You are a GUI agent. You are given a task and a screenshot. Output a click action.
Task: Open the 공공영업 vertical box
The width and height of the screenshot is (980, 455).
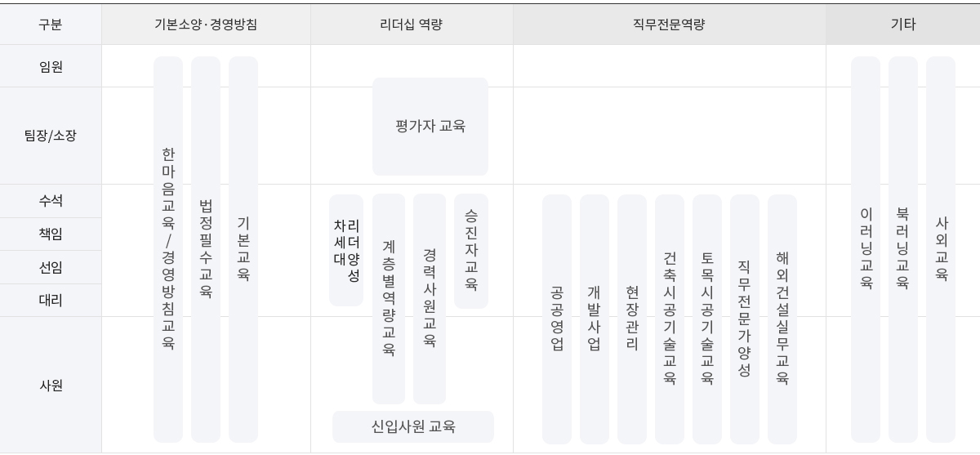(x=557, y=319)
